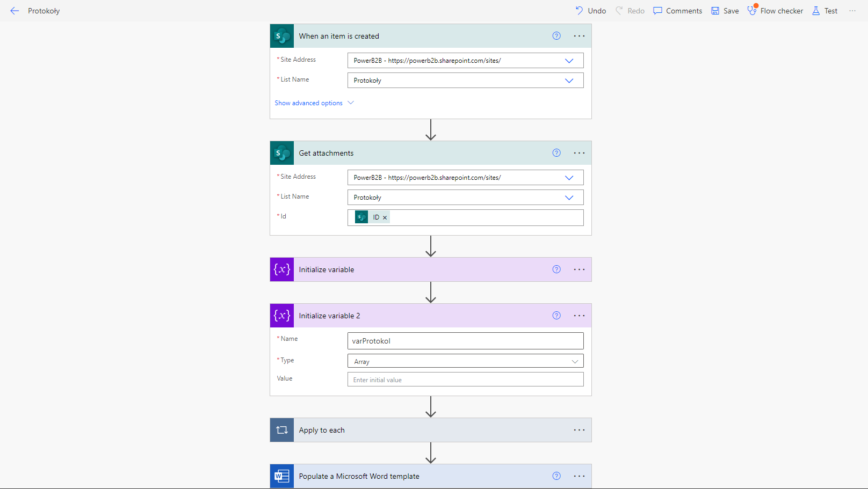Open help for When an item is created
This screenshot has height=489, width=868.
pyautogui.click(x=556, y=36)
